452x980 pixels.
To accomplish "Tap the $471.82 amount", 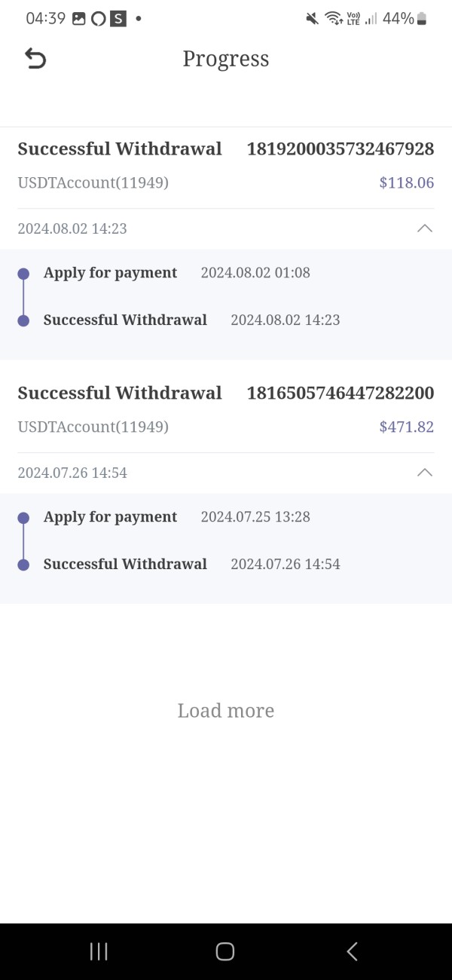I will (x=406, y=427).
